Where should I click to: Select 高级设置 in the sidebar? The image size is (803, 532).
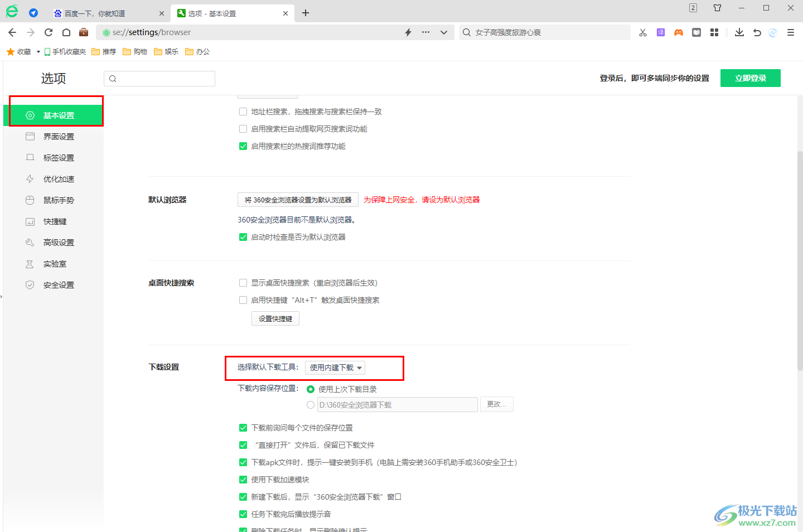[54, 243]
